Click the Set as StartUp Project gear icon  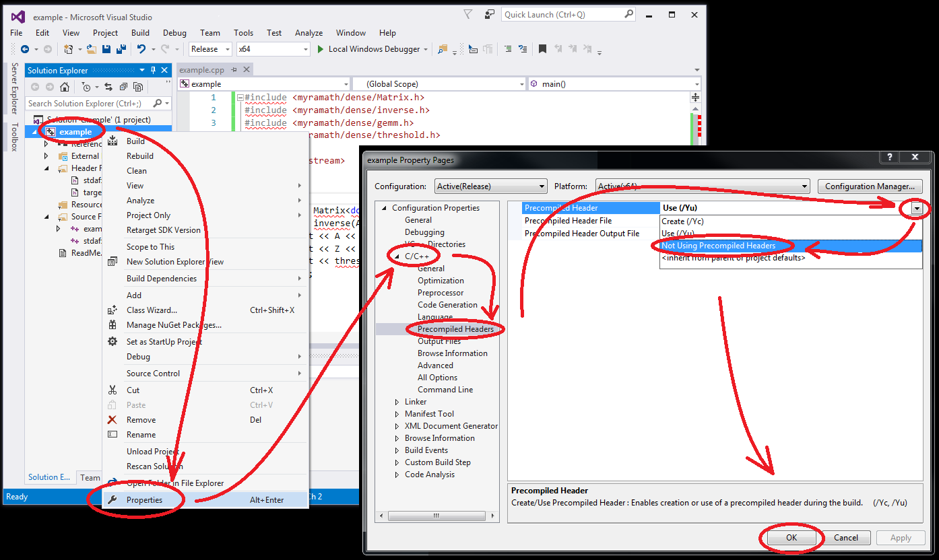point(112,341)
